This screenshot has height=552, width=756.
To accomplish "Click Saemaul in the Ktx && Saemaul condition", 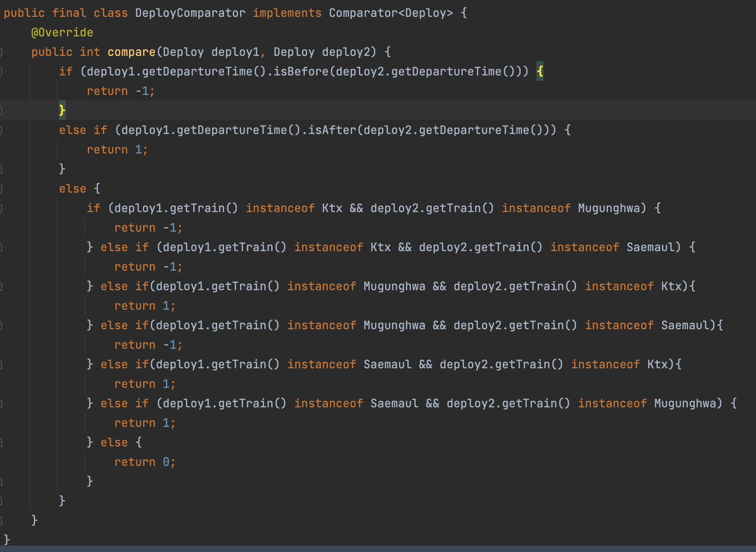I will tap(651, 247).
